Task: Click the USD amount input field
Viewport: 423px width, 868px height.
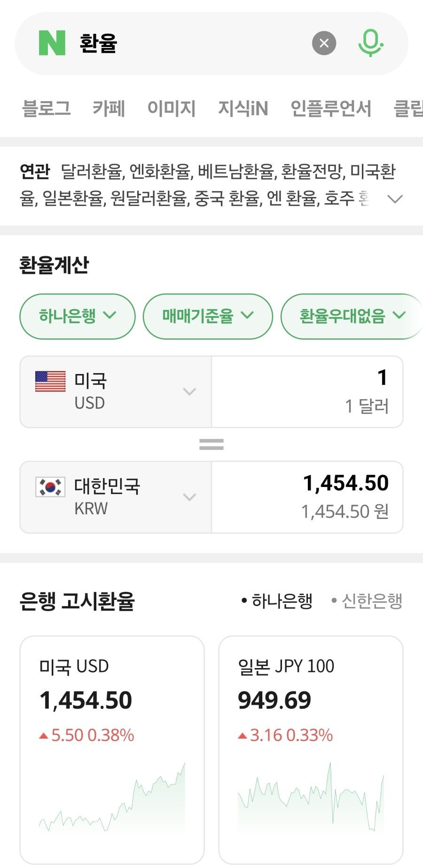Action: pos(307,391)
